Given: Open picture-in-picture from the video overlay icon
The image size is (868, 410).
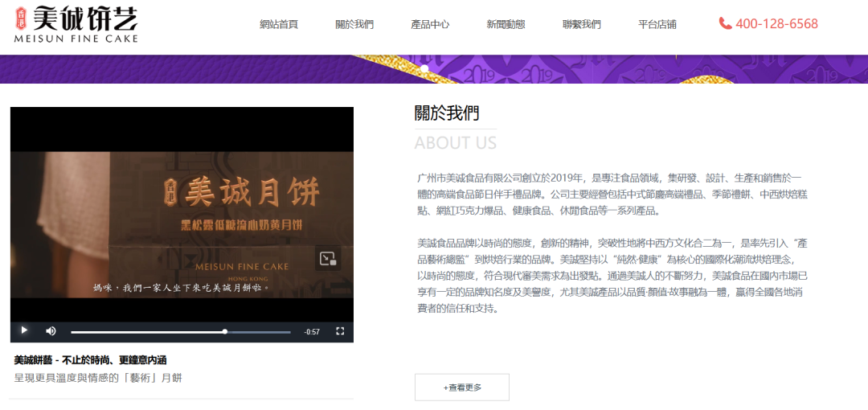Looking at the screenshot, I should [x=327, y=258].
